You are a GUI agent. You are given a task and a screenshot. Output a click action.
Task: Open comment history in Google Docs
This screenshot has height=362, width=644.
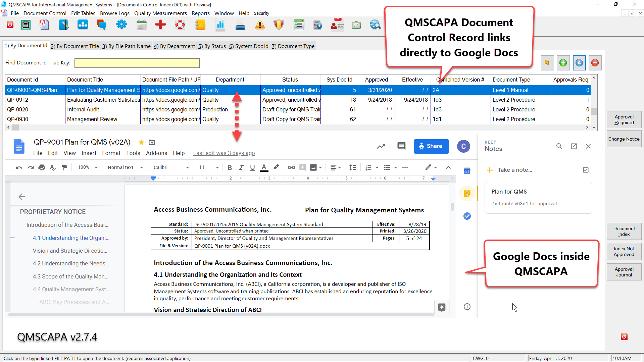pyautogui.click(x=401, y=146)
